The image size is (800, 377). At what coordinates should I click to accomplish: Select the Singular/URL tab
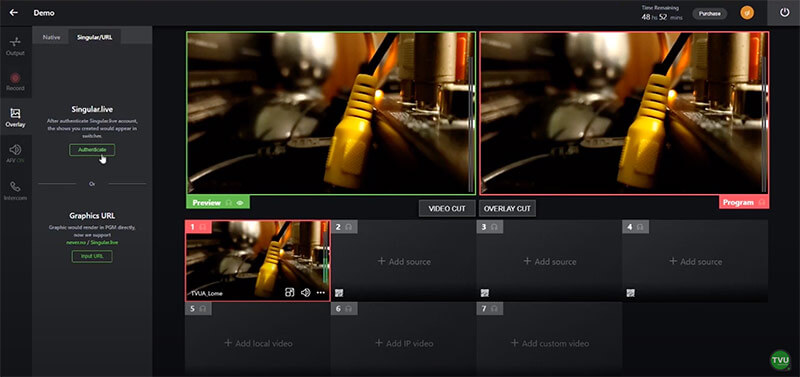tap(94, 37)
